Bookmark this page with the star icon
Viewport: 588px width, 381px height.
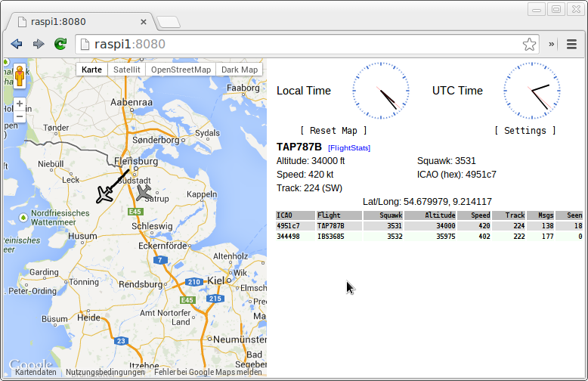click(529, 45)
